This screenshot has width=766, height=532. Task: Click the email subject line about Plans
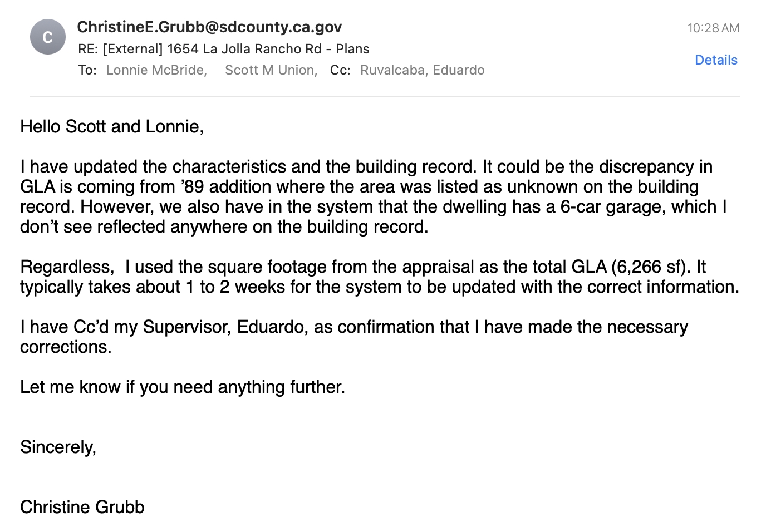point(223,49)
